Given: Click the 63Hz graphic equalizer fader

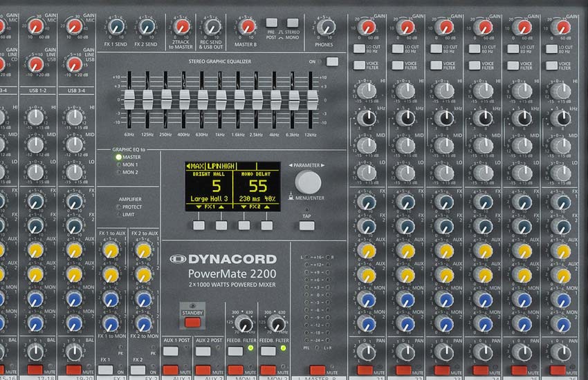Looking at the screenshot, I should pos(129,97).
